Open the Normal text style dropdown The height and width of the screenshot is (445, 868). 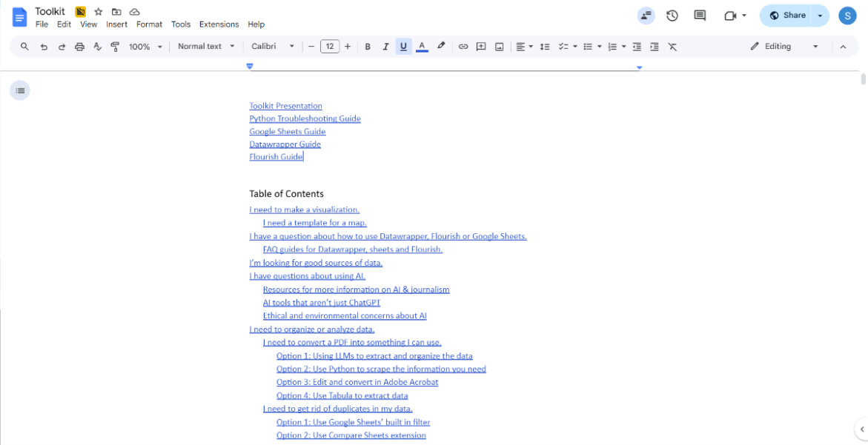[x=207, y=47]
